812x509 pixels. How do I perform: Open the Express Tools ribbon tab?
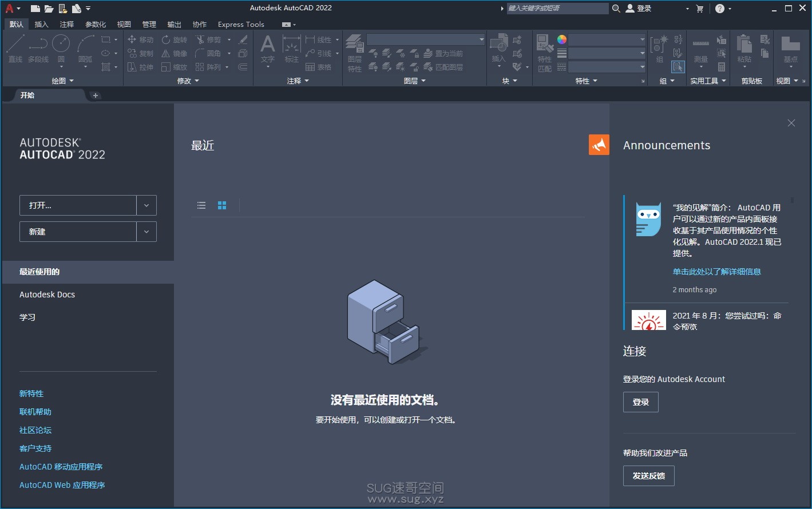point(241,24)
